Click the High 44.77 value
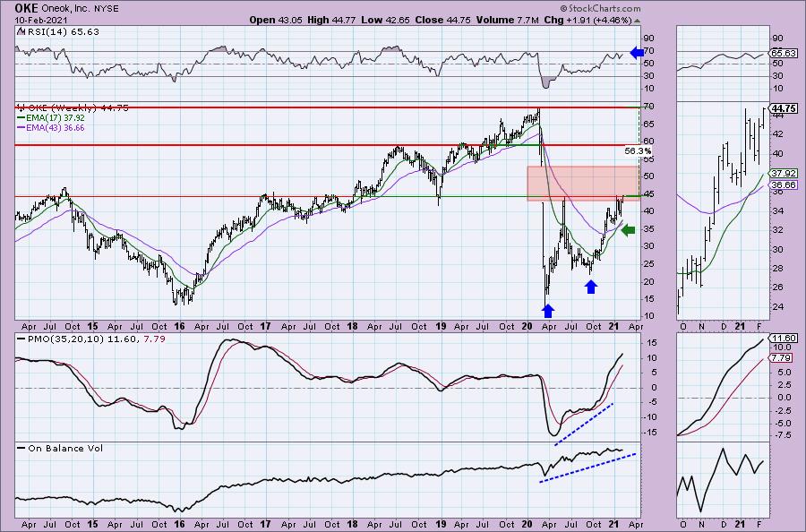The width and height of the screenshot is (806, 532). 331,20
